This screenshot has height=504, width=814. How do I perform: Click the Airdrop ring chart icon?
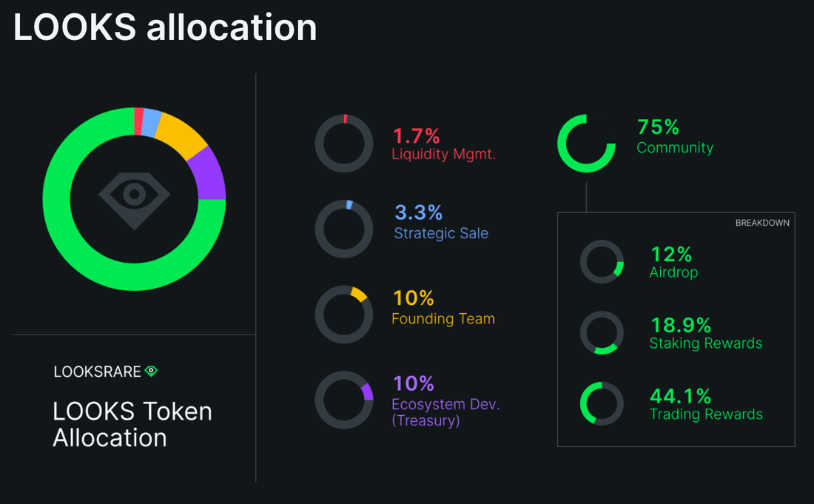pos(602,261)
